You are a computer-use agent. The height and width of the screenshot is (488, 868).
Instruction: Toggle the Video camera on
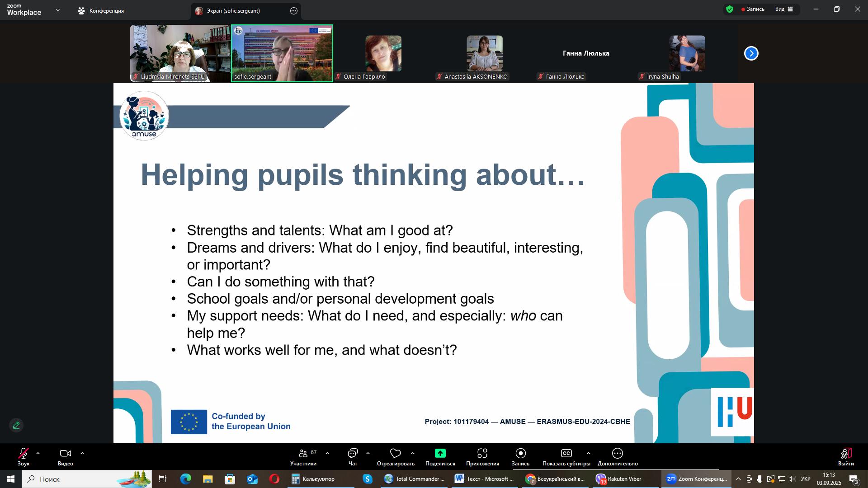pyautogui.click(x=66, y=453)
